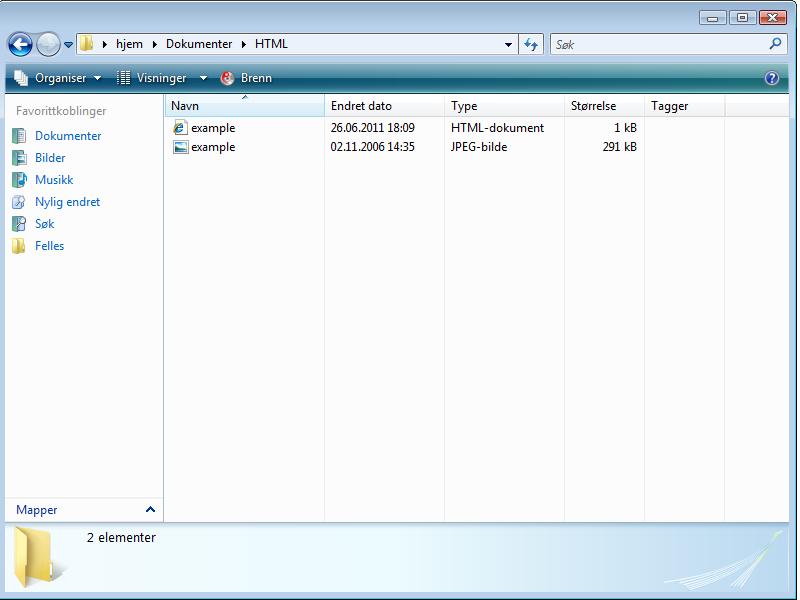The width and height of the screenshot is (800, 600).
Task: Expand the arrow before Dokumenter in path
Action: (x=155, y=44)
